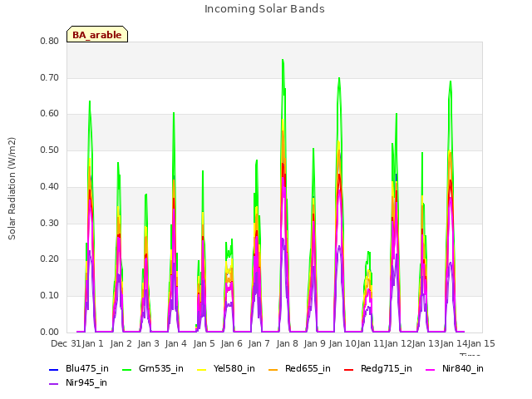Click the Jan 11 x-axis label
This screenshot has height=399, width=532.
click(370, 343)
